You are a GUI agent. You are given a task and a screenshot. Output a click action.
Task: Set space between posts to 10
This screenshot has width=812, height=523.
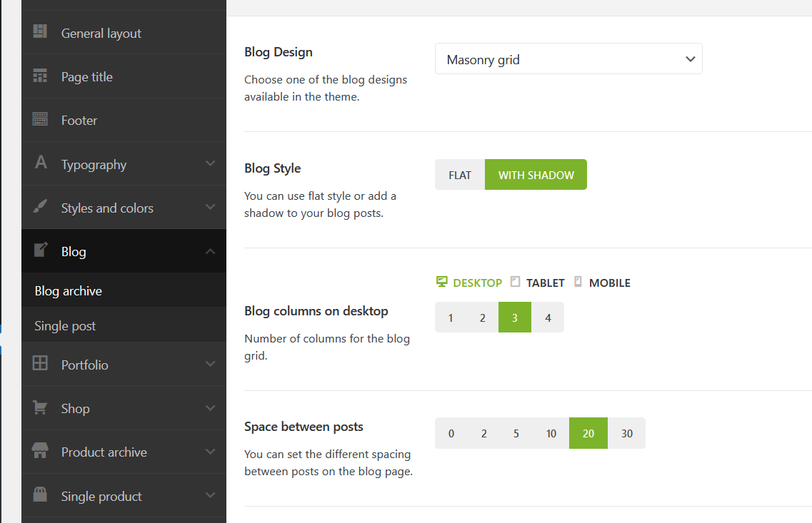pos(551,433)
